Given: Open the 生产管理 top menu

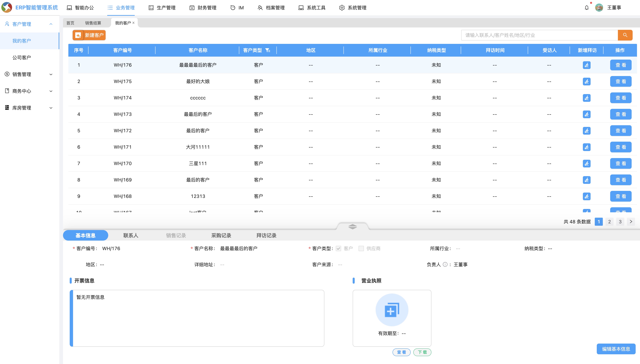Looking at the screenshot, I should click(x=162, y=8).
